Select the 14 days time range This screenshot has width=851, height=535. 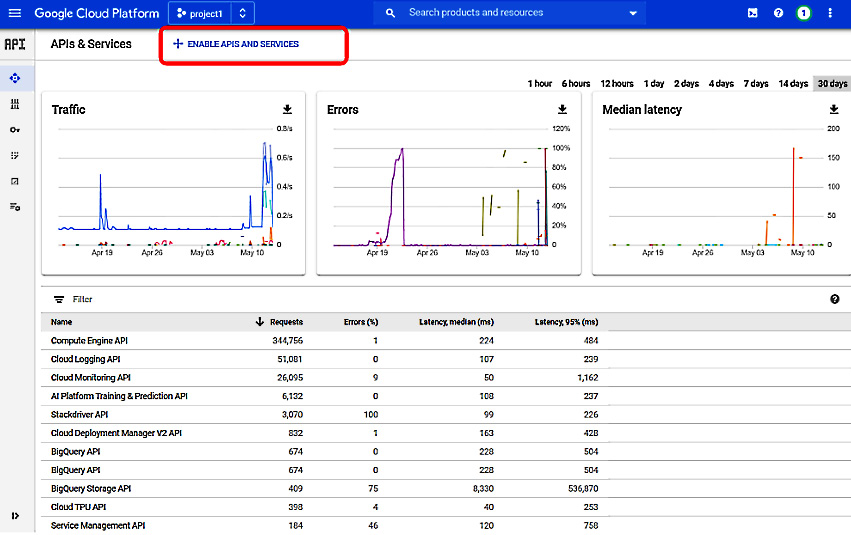793,84
